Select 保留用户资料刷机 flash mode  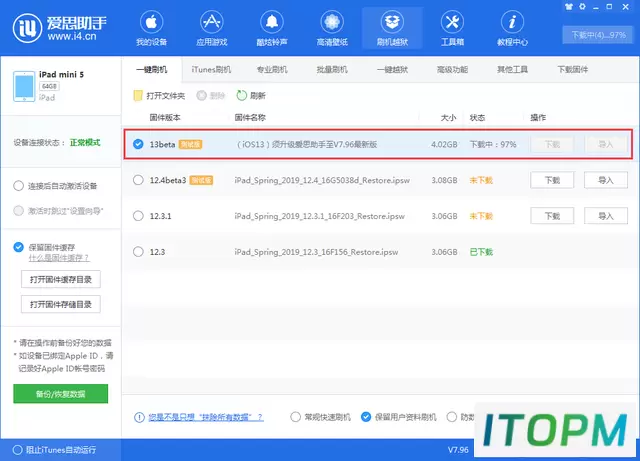(366, 417)
